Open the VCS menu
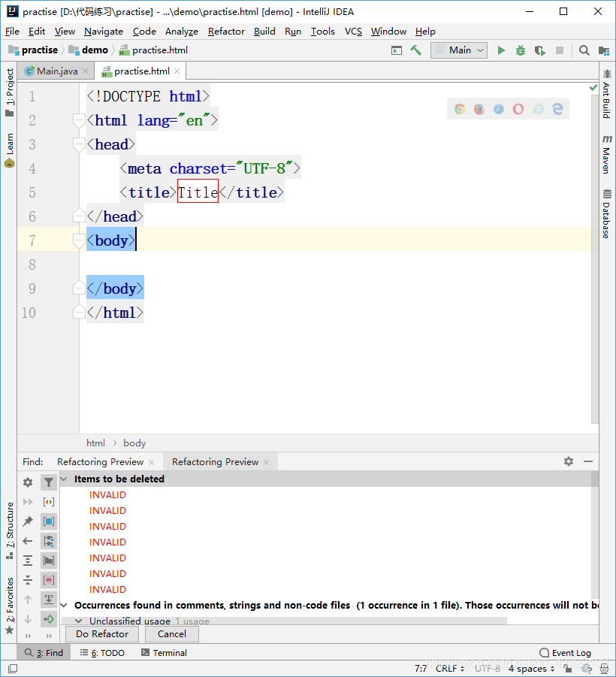Viewport: 616px width, 677px height. click(353, 32)
